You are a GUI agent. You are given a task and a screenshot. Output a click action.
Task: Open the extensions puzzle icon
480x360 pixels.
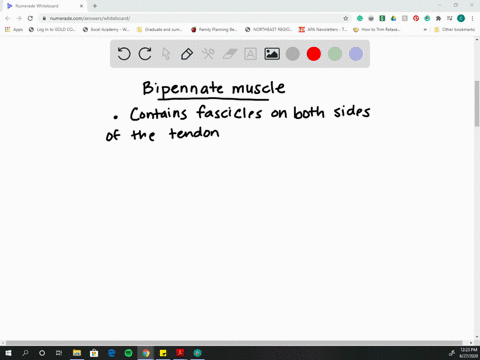(x=438, y=18)
